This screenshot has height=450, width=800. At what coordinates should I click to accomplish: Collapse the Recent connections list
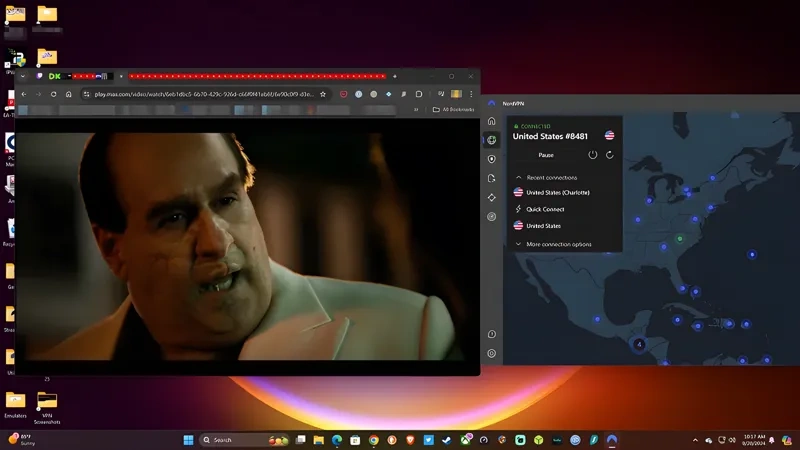(x=518, y=178)
